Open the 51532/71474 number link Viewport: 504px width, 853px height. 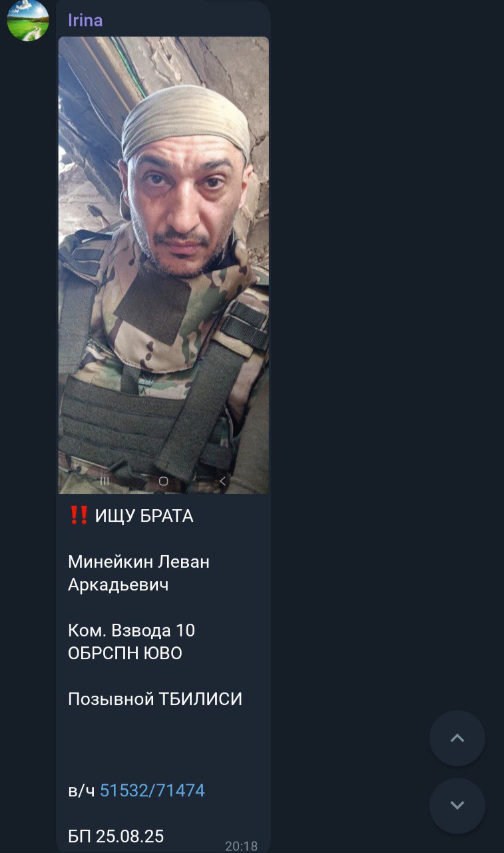152,791
